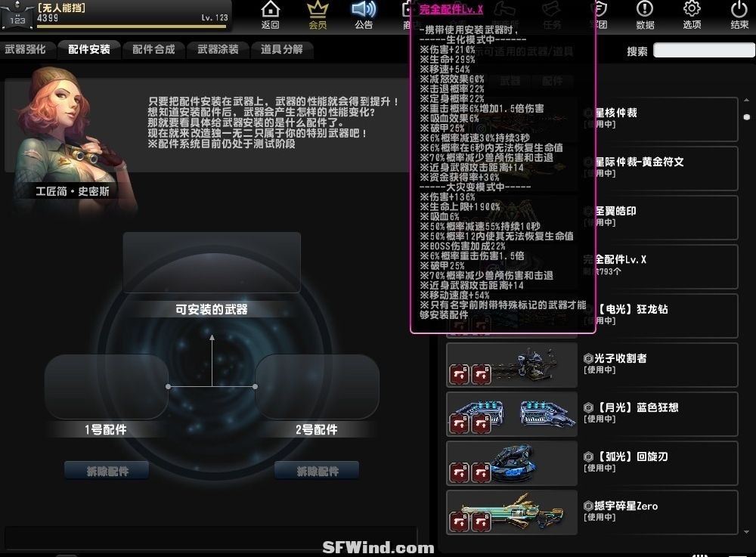This screenshot has height=557, width=756.
Task: Click the 1号配件 empty slot
Action: 107,386
